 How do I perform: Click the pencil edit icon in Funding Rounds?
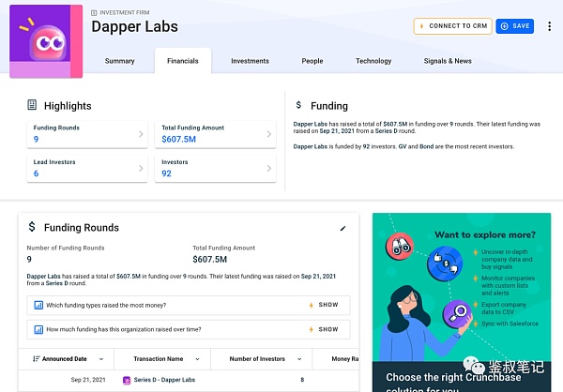(342, 228)
